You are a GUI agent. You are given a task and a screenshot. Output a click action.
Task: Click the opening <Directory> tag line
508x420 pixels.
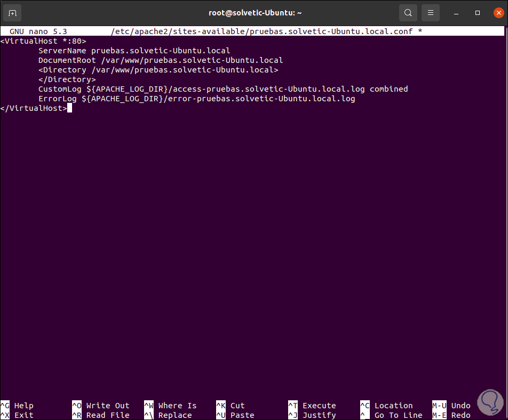pos(158,70)
